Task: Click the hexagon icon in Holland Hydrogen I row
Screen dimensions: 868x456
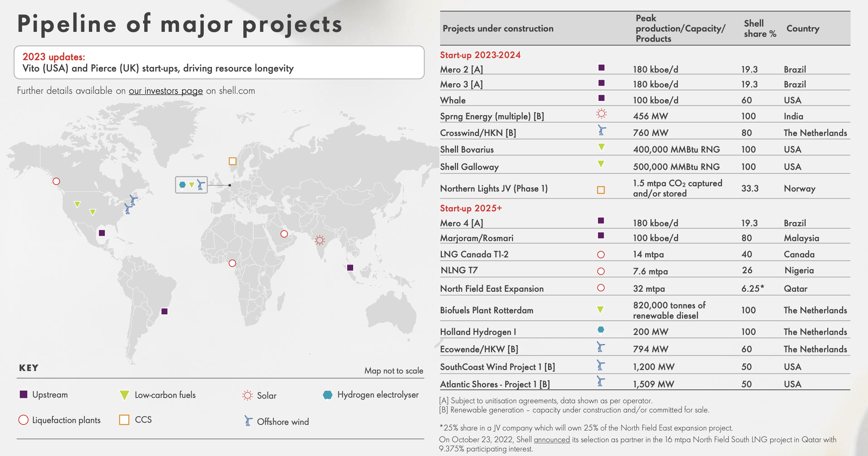Action: [601, 330]
